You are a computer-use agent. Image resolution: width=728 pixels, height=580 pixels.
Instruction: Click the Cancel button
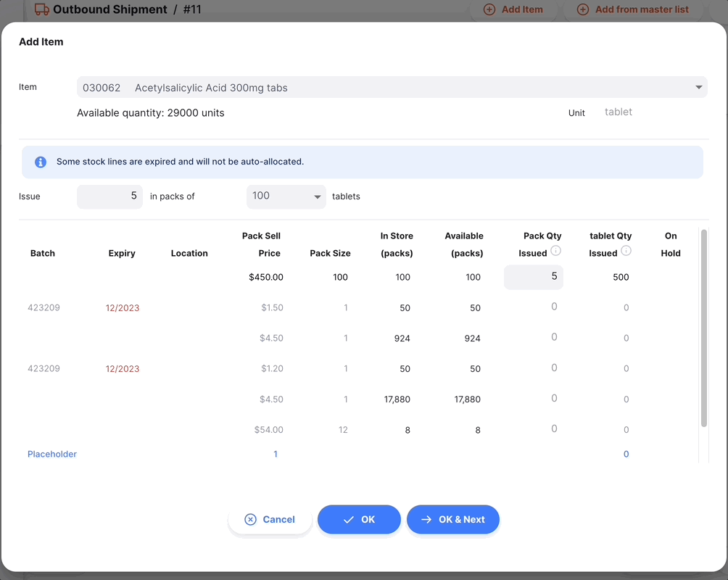pos(270,519)
